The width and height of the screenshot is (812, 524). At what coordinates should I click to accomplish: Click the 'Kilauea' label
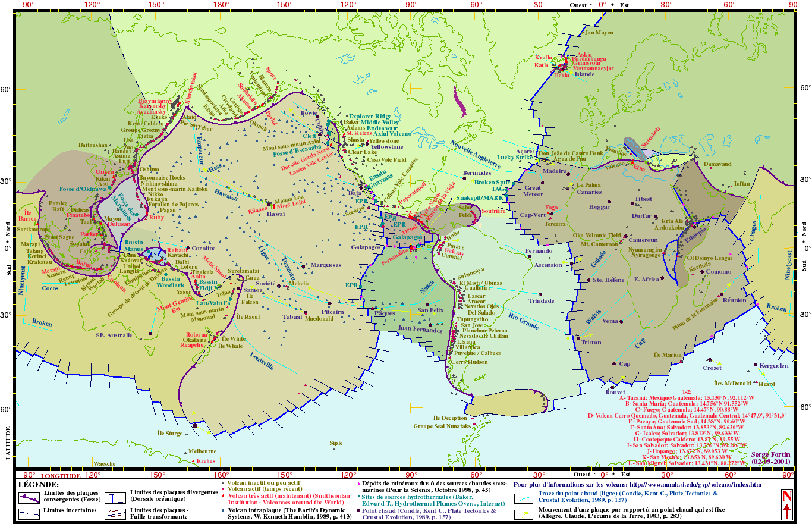click(x=259, y=211)
